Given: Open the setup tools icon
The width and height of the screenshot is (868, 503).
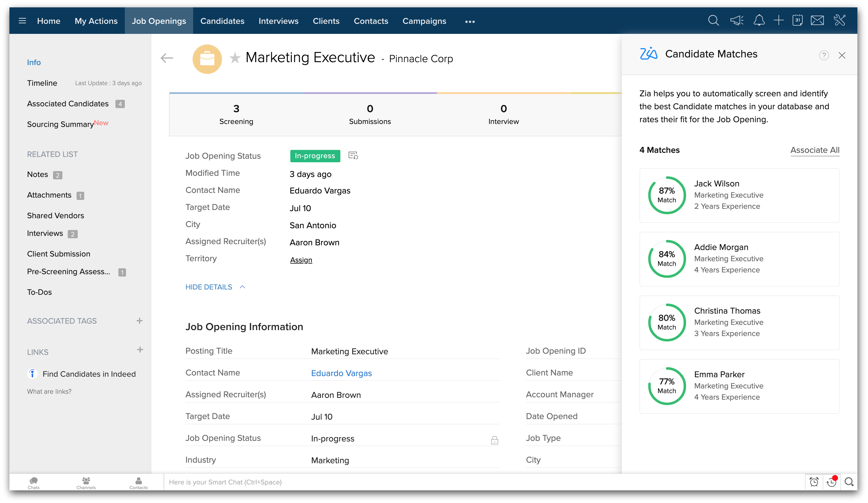Looking at the screenshot, I should (x=839, y=21).
